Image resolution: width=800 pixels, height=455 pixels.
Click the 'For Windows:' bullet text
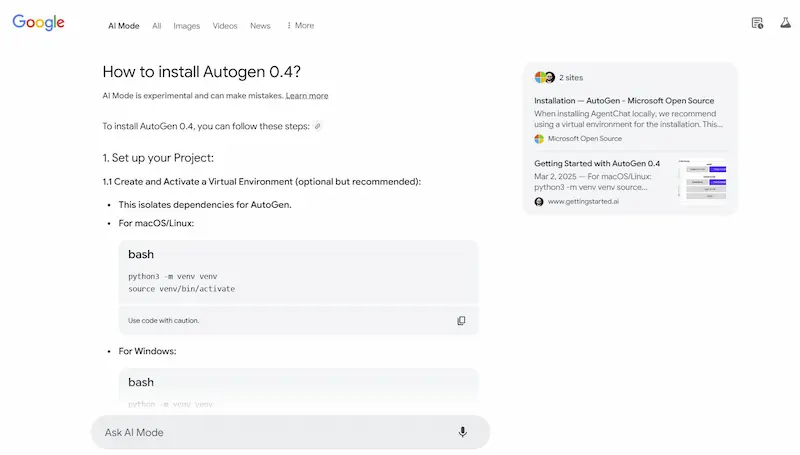click(x=147, y=351)
